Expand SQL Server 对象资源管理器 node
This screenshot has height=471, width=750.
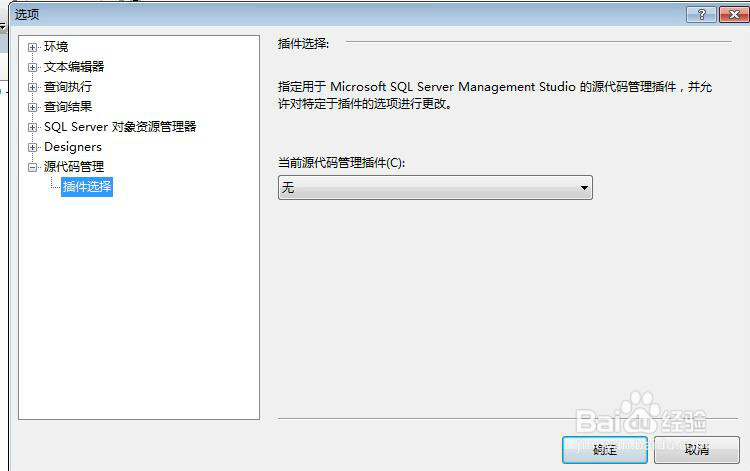33,127
